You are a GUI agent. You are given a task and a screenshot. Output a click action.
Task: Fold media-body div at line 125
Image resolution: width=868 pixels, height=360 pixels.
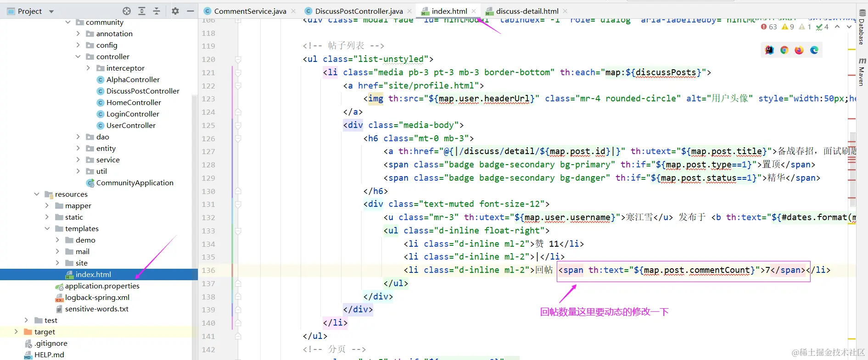[x=238, y=125]
